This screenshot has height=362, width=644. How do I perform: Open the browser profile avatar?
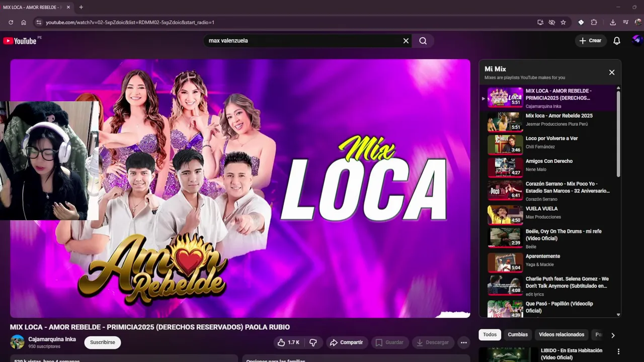tap(638, 22)
